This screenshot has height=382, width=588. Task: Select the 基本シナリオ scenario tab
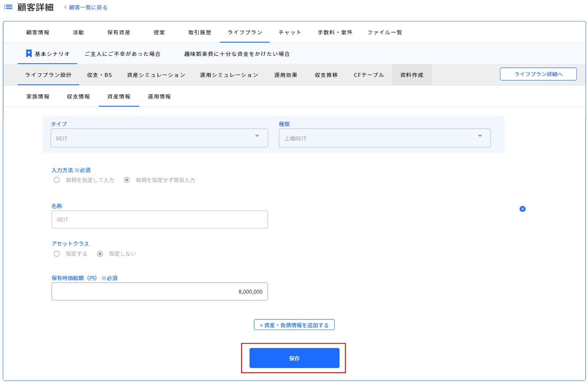click(x=47, y=54)
